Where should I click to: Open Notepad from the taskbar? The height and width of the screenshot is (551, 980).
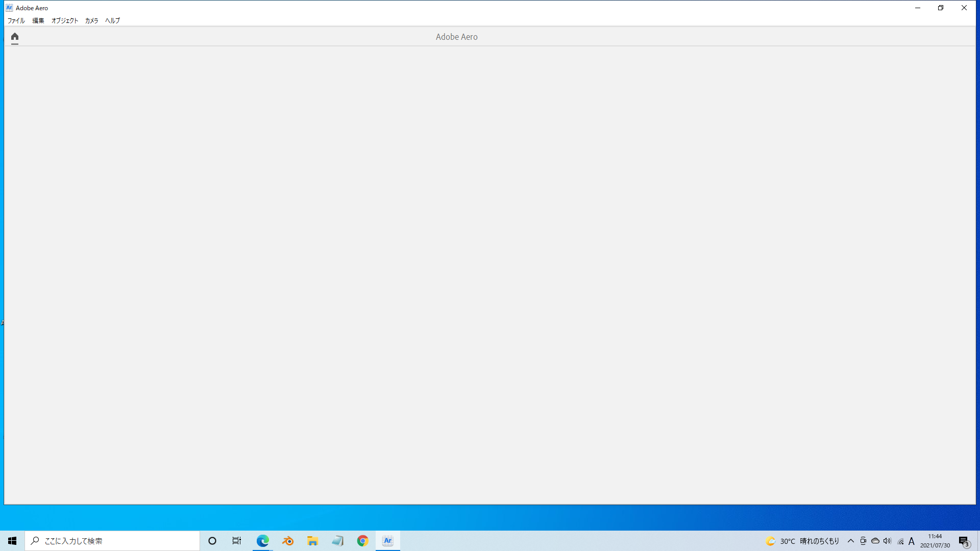point(337,540)
